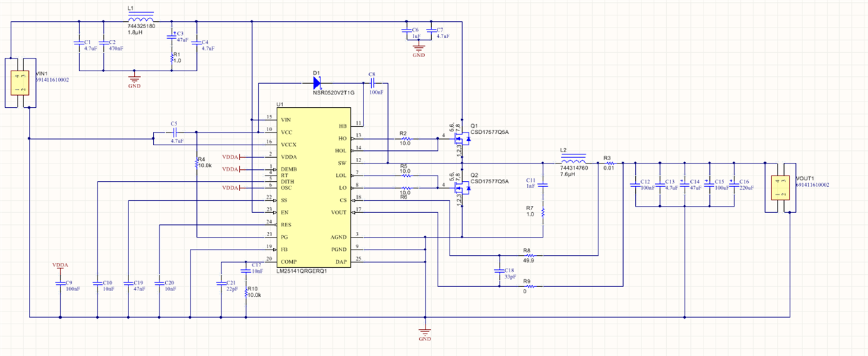Click the R5 designator label
Viewport: 868px width, 356px height.
pos(404,166)
